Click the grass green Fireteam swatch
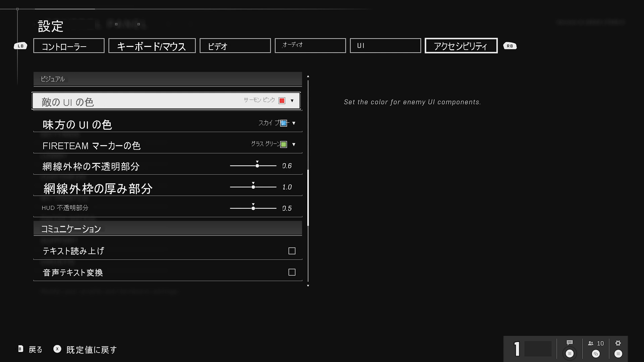This screenshot has height=362, width=644. [x=284, y=144]
